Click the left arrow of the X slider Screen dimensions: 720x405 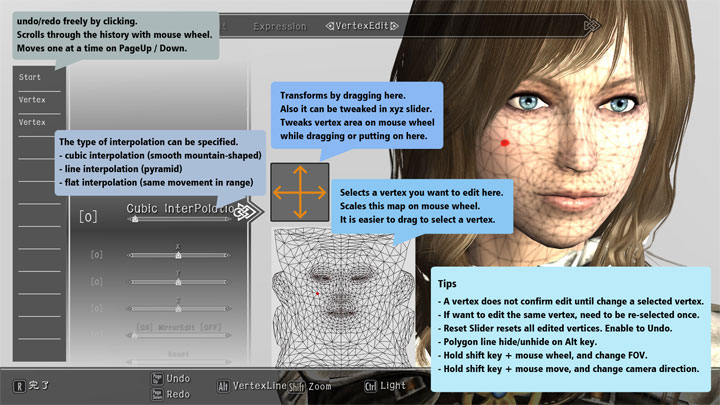tap(130, 255)
